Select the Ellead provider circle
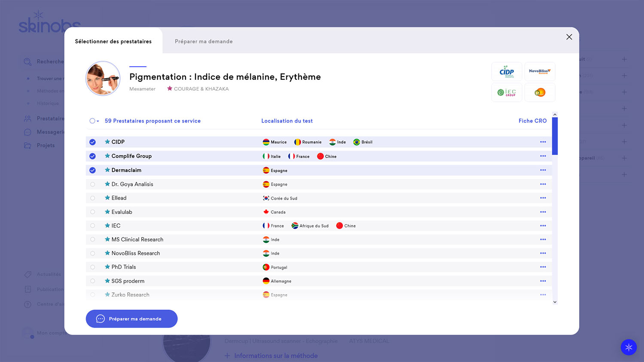Image resolution: width=644 pixels, height=362 pixels. point(92,198)
